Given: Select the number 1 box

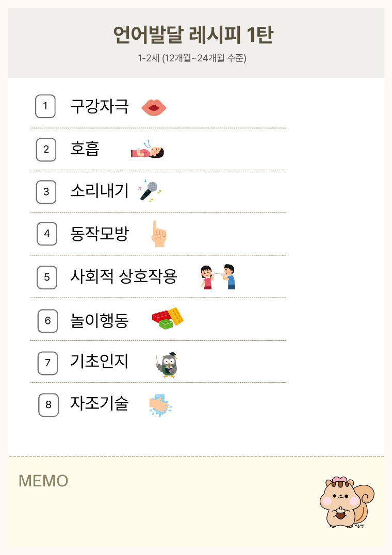Looking at the screenshot, I should pos(45,106).
